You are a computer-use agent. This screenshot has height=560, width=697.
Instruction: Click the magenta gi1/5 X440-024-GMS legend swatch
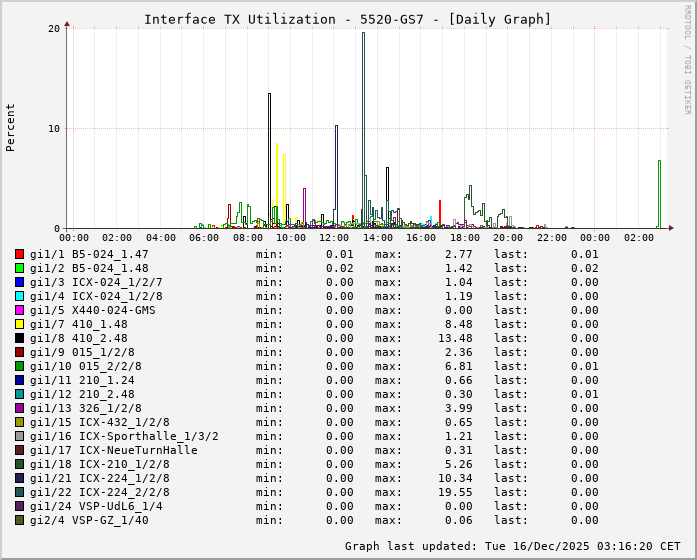(19, 310)
